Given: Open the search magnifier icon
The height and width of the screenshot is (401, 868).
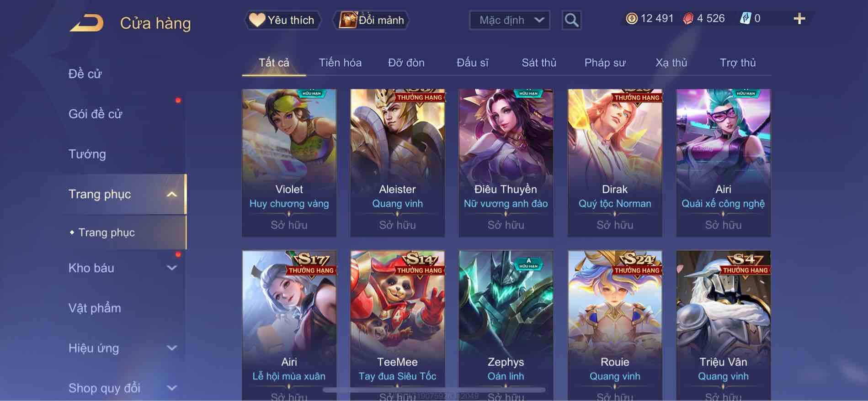Looking at the screenshot, I should tap(571, 20).
